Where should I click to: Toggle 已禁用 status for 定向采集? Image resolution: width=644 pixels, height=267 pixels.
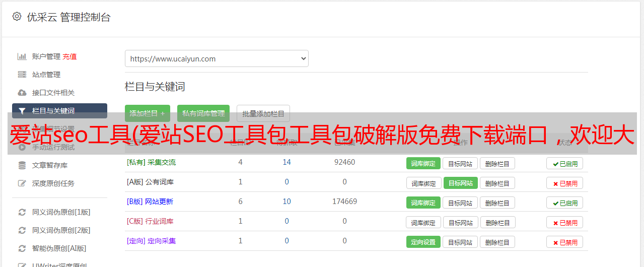tap(565, 242)
